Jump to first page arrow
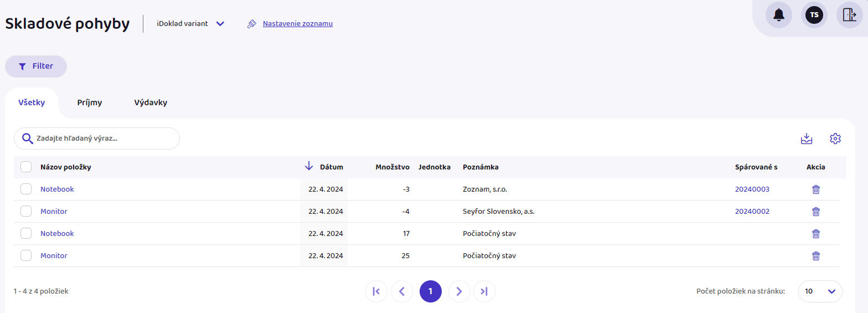This screenshot has width=868, height=313. (376, 291)
